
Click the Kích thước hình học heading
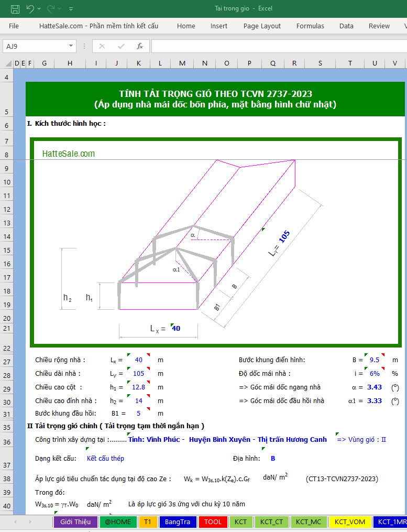(67, 124)
